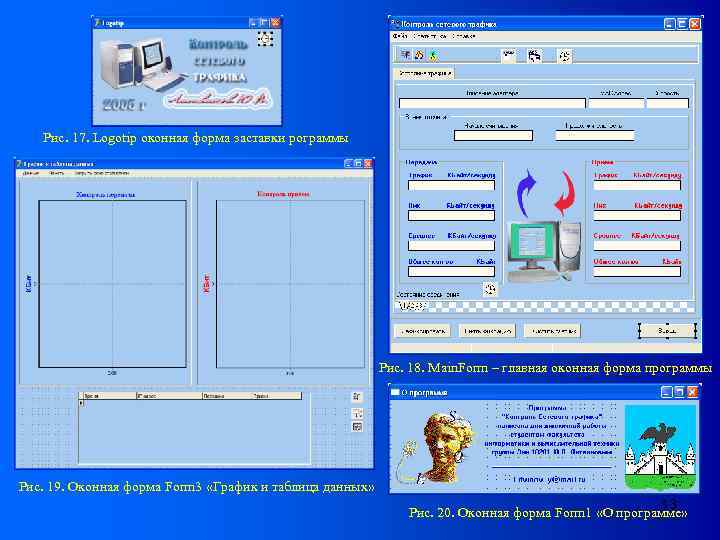Click blue upload arrow in main form
The width and height of the screenshot is (720, 540).
click(x=527, y=193)
